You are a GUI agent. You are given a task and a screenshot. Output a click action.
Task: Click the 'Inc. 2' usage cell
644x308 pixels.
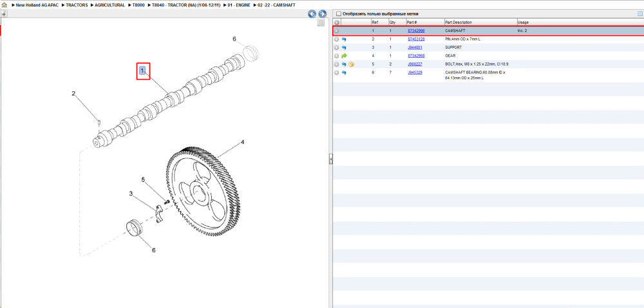coord(522,31)
